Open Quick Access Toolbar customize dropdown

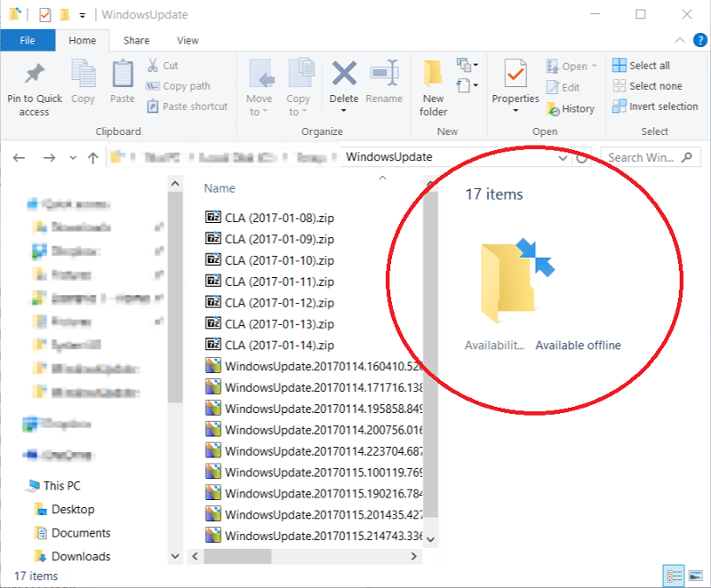[83, 15]
